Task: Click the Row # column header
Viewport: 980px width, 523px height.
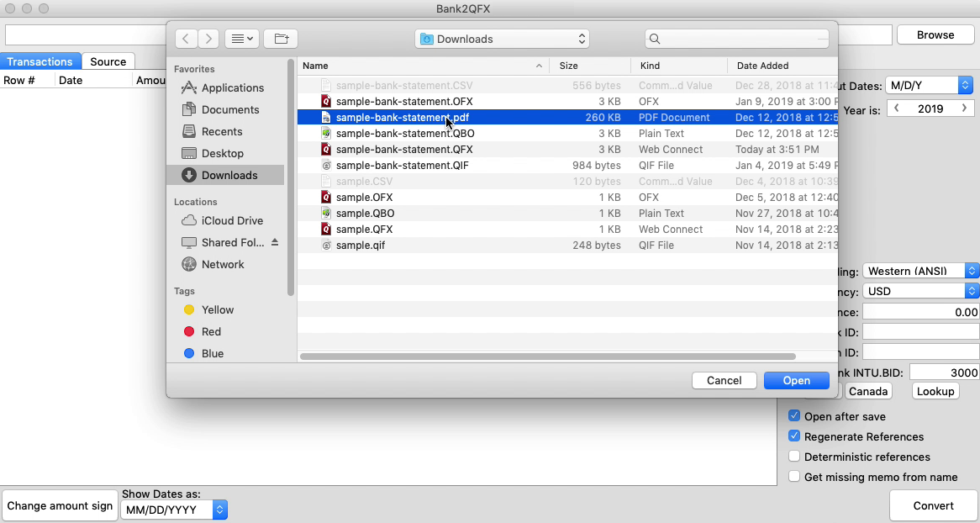Action: 28,80
